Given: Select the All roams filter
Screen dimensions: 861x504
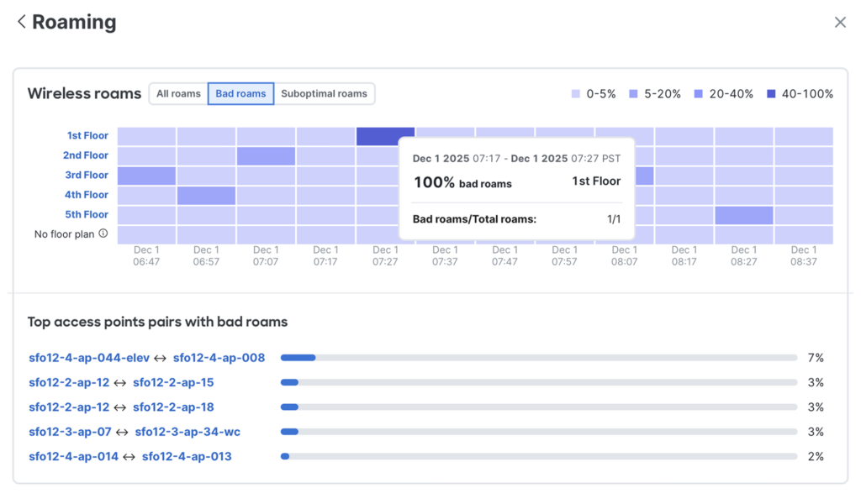Looking at the screenshot, I should pyautogui.click(x=178, y=94).
